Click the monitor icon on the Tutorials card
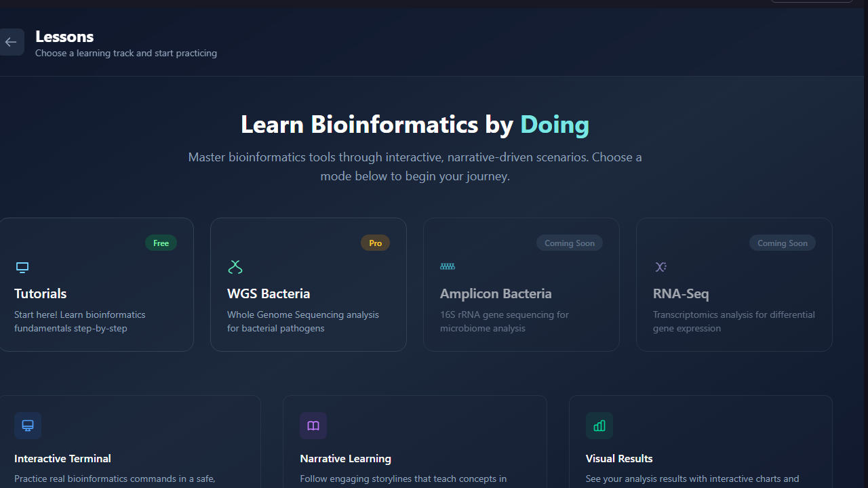The width and height of the screenshot is (868, 488). pos(22,267)
